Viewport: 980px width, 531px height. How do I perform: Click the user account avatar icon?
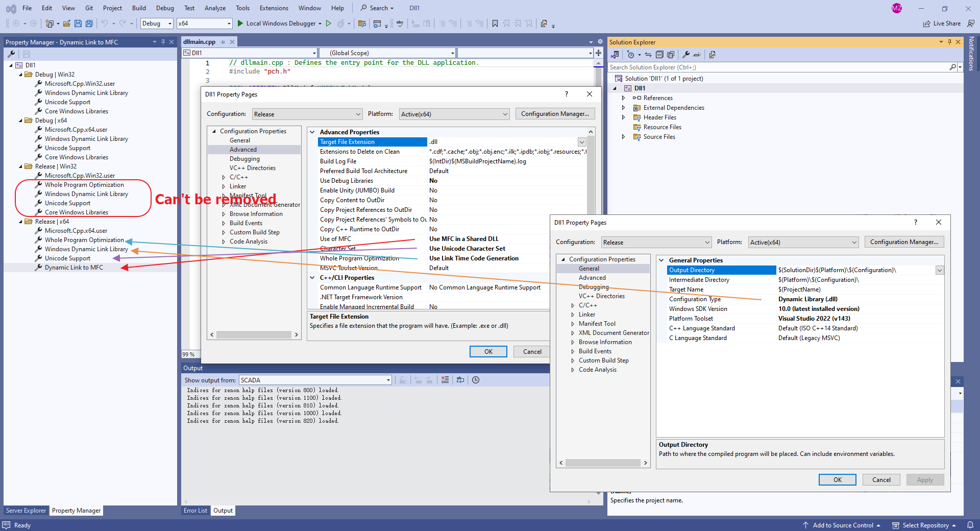pos(897,8)
